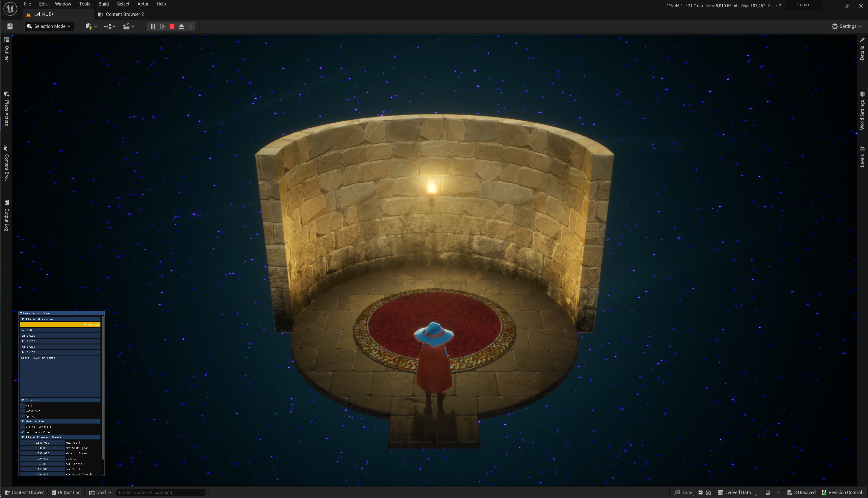Viewport: 868px width, 498px height.
Task: Click the Revision Control button
Action: [842, 492]
